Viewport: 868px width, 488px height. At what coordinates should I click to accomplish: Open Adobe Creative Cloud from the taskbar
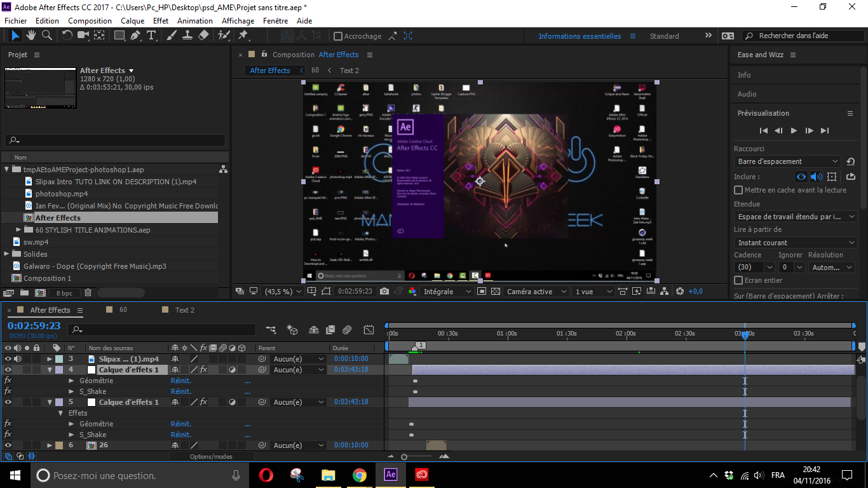click(x=422, y=475)
